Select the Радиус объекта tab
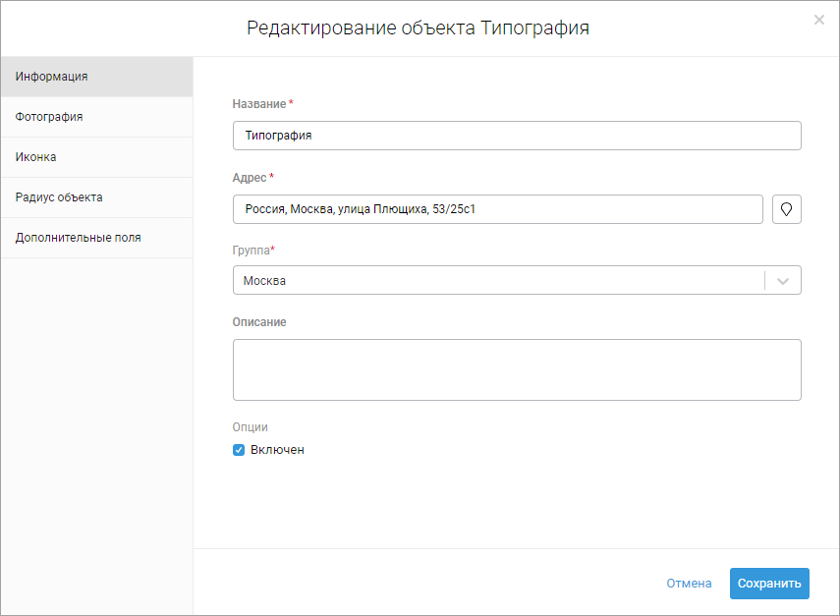The height and width of the screenshot is (616, 840). pos(96,197)
